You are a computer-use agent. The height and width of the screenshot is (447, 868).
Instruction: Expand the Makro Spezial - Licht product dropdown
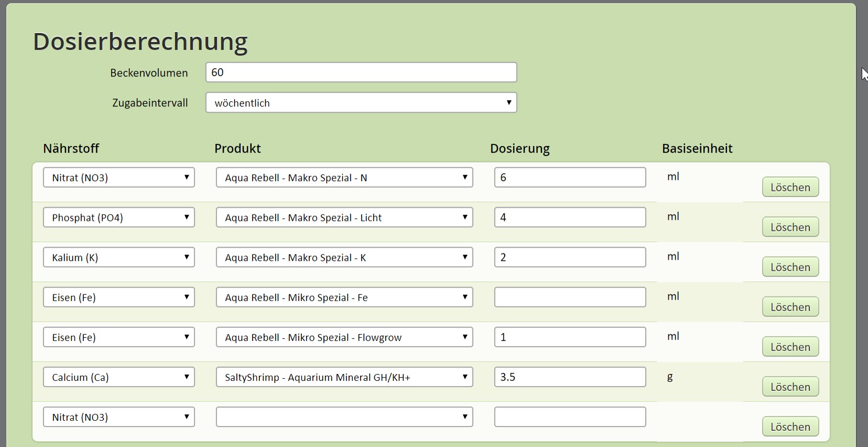(344, 217)
